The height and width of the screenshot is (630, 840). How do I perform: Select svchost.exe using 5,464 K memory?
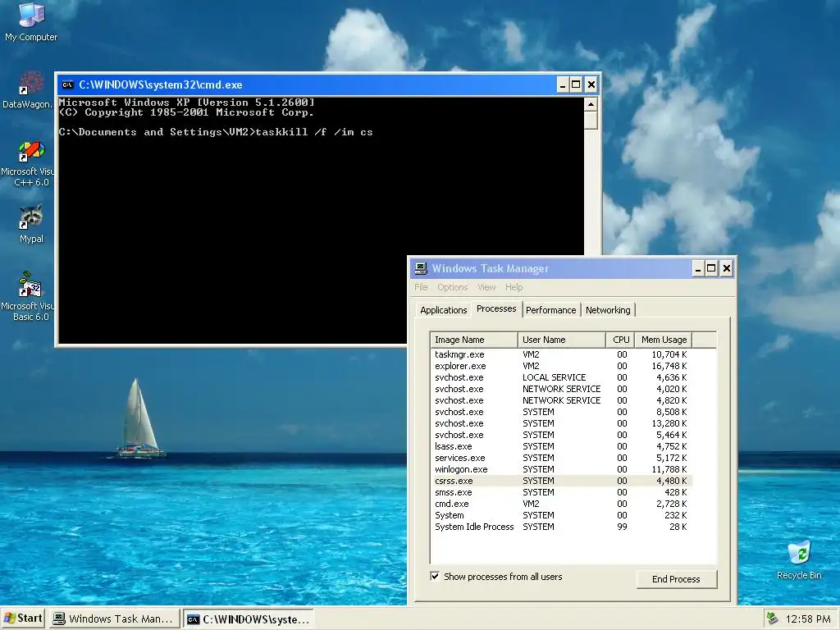click(x=561, y=435)
